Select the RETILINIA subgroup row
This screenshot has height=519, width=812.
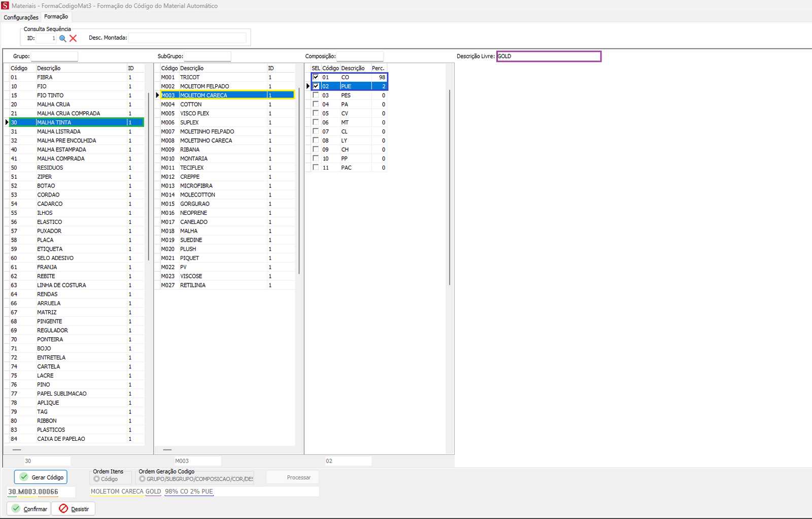(227, 285)
